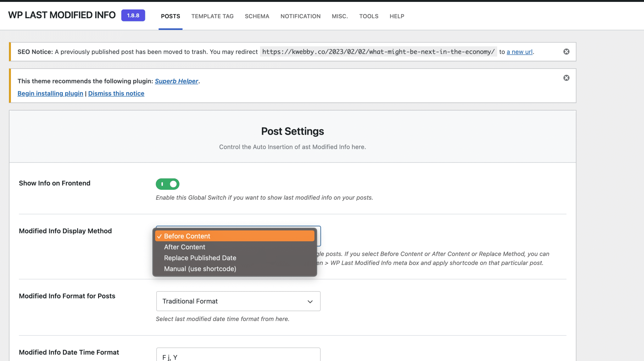Switch to the TOOLS tab
Screen dimensions: 644x361
[x=369, y=16]
